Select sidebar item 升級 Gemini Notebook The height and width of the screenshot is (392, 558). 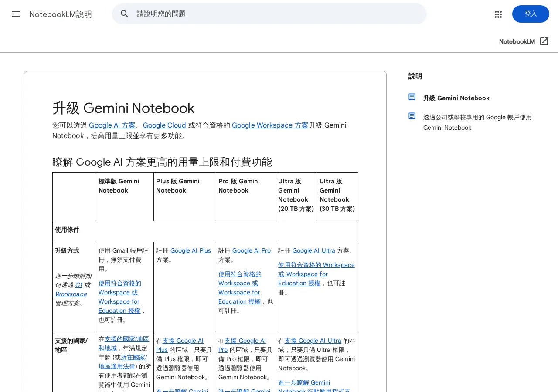tap(456, 98)
